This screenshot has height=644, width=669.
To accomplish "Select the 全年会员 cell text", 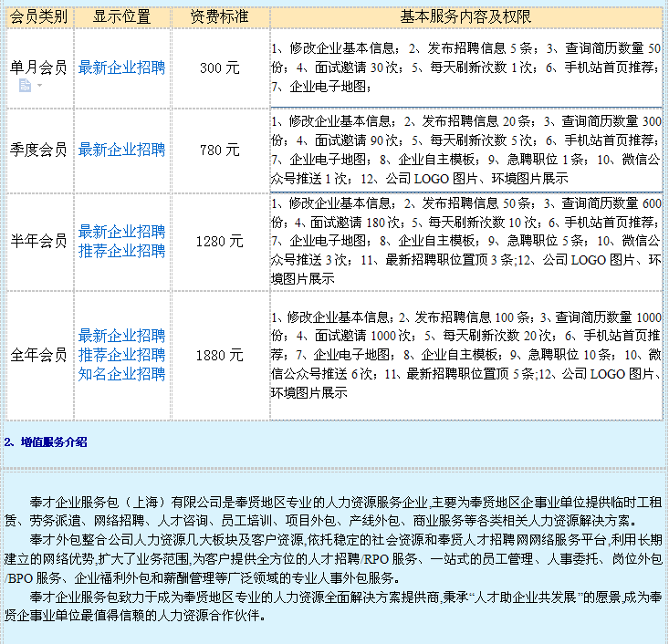I will [38, 355].
